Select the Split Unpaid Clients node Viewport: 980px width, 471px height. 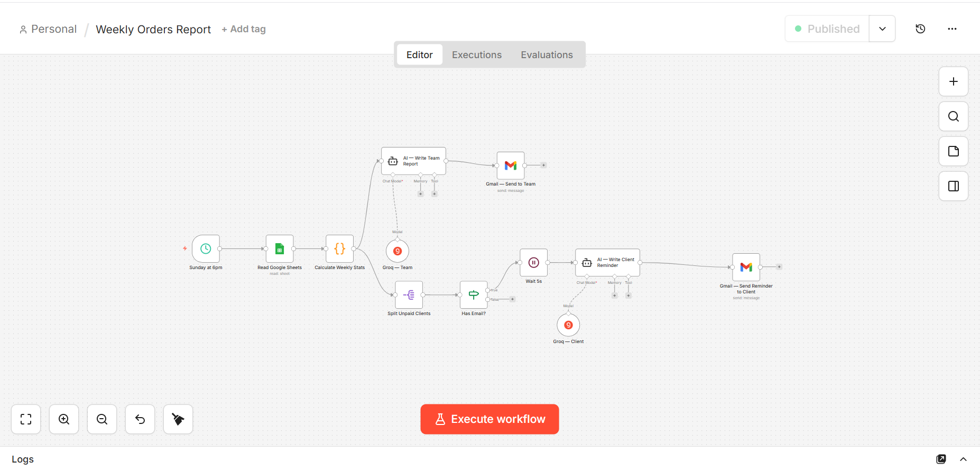pyautogui.click(x=409, y=295)
